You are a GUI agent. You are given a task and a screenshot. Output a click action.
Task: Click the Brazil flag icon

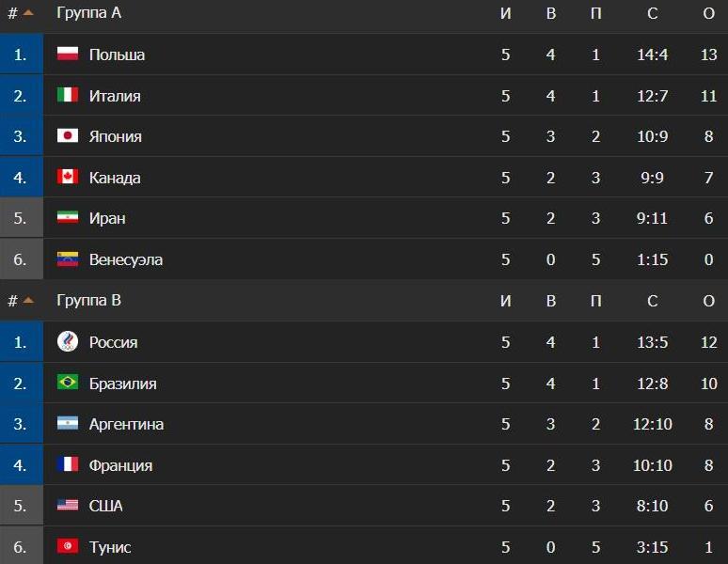68,383
